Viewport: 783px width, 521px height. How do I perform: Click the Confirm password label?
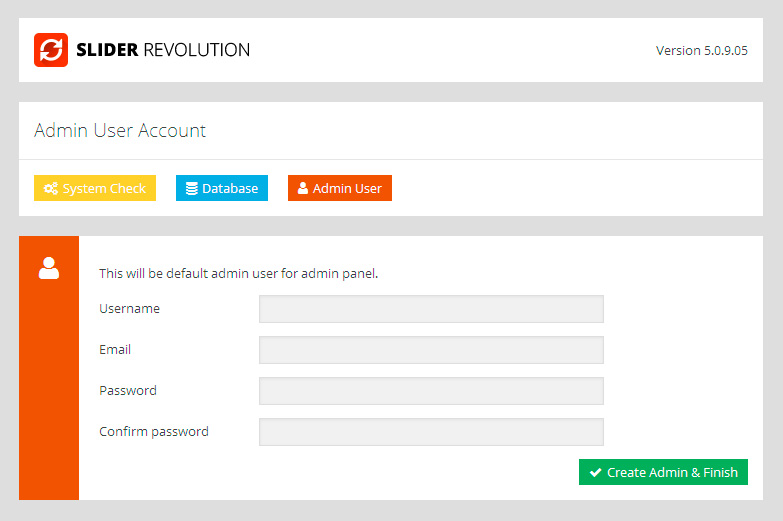pos(154,432)
